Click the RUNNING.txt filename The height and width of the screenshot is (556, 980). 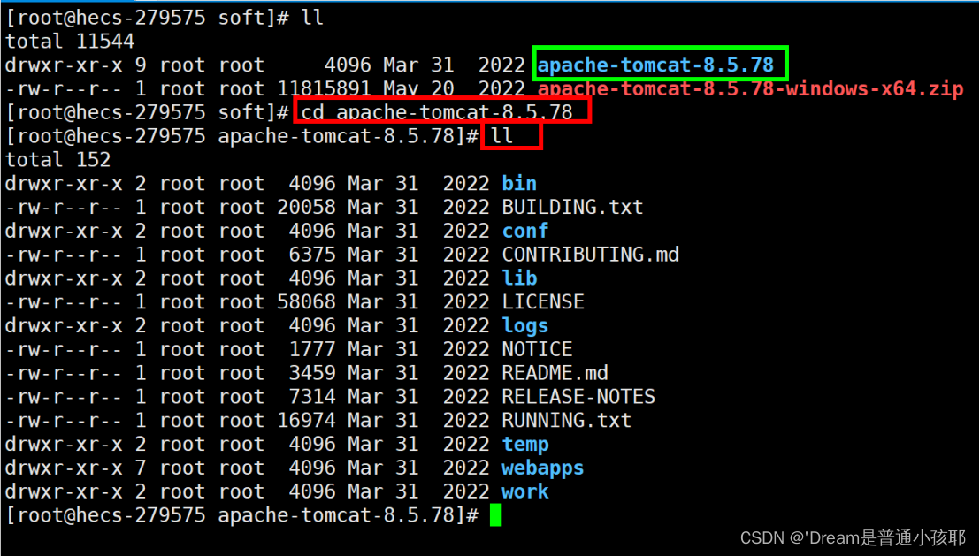click(567, 421)
